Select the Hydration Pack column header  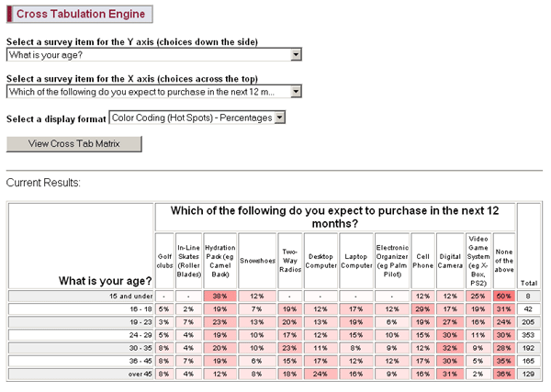point(219,260)
